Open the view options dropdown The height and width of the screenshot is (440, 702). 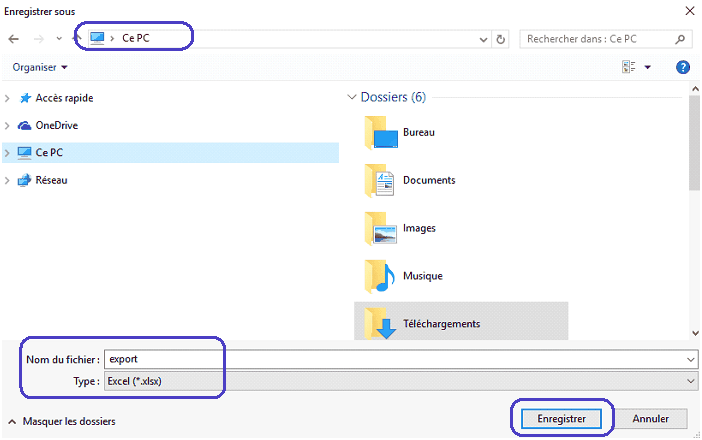click(647, 67)
